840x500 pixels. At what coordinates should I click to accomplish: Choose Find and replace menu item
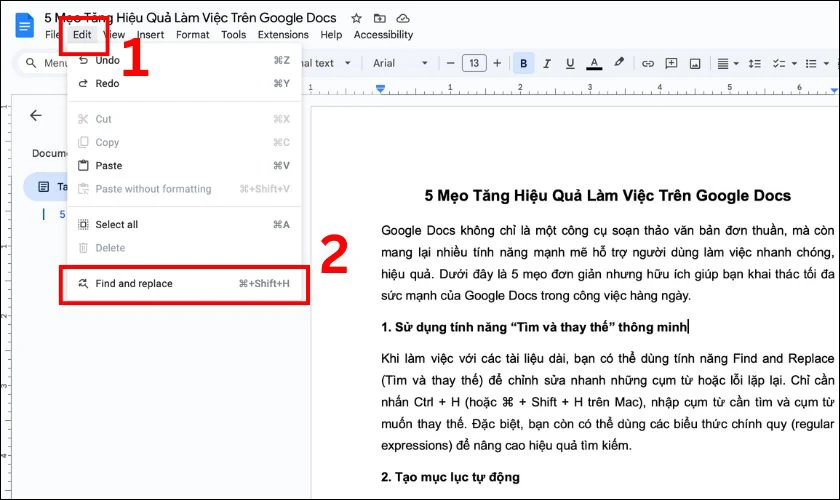(184, 283)
